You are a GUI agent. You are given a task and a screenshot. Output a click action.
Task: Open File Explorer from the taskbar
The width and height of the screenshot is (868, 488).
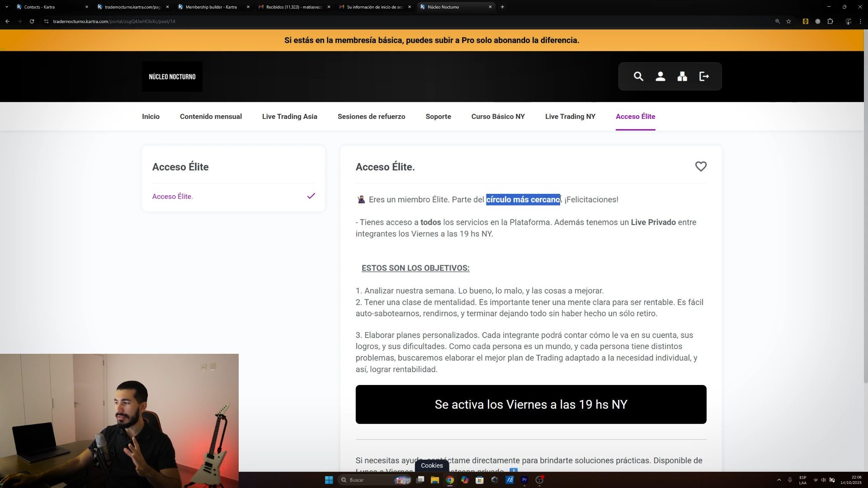(435, 480)
